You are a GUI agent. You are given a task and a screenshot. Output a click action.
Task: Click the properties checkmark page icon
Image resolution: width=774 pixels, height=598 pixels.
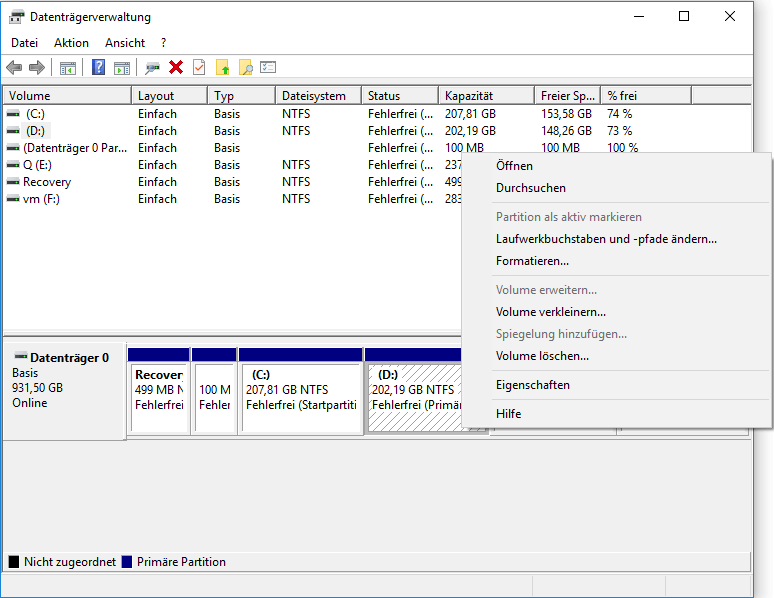[x=199, y=67]
